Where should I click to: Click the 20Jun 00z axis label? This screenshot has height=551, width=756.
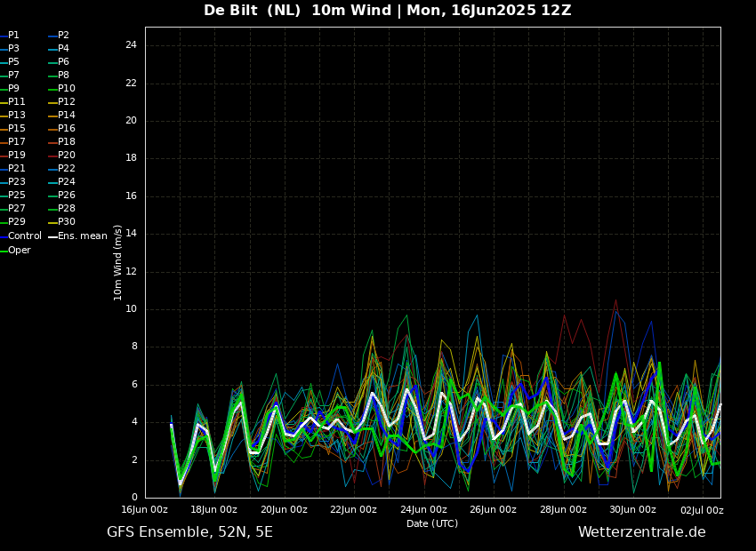tap(284, 510)
